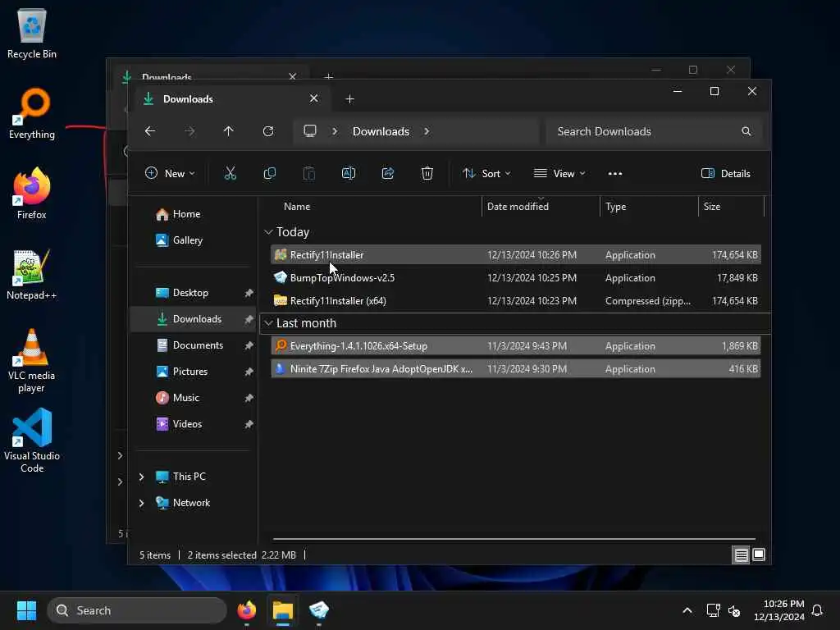Select the VLC media player shortcut
Image resolution: width=840 pixels, height=630 pixels.
[32, 361]
